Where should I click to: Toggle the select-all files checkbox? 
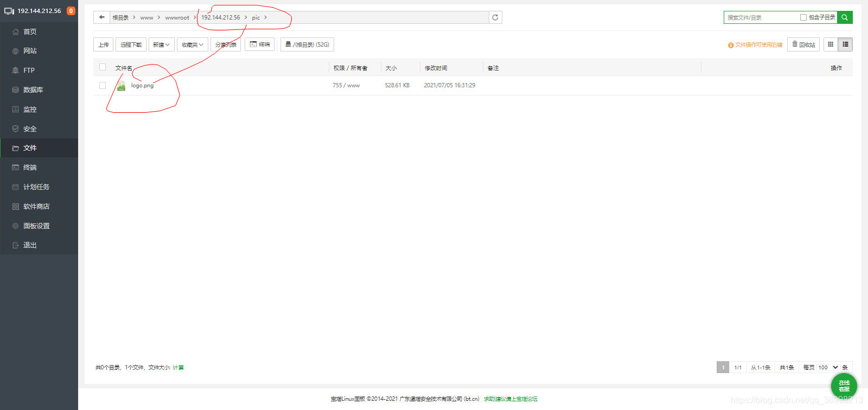tap(103, 67)
